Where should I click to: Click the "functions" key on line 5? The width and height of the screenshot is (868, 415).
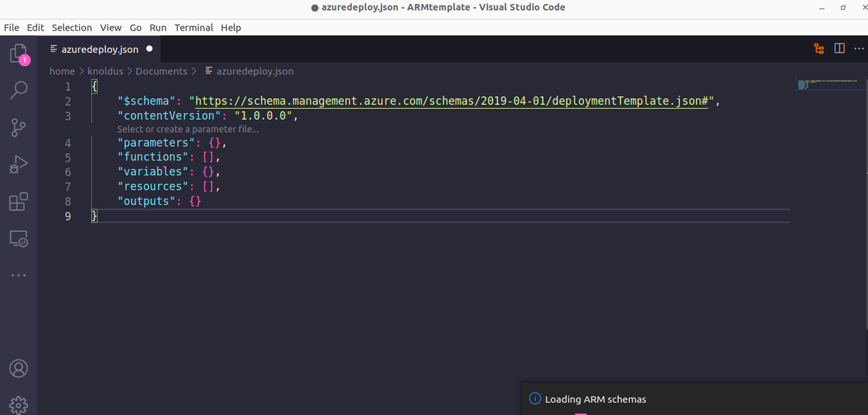point(154,157)
